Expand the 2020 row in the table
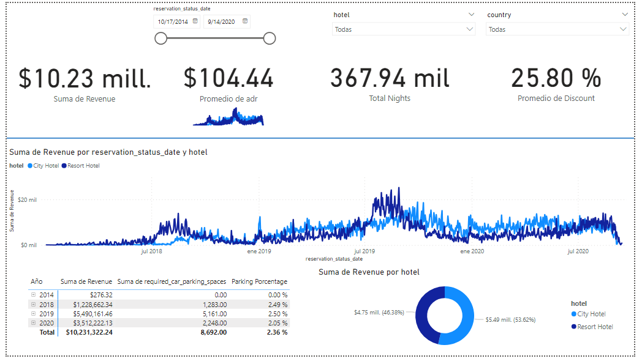Image resolution: width=642 pixels, height=364 pixels. 34,322
